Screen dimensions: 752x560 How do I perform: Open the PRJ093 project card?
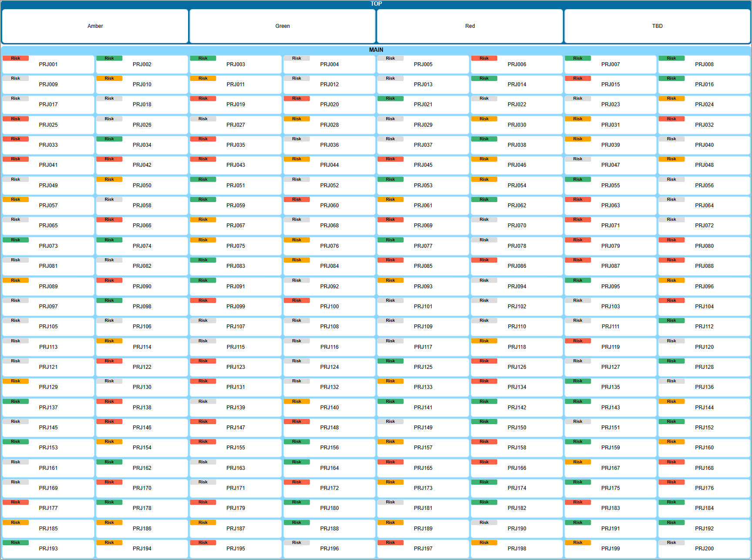(x=423, y=287)
